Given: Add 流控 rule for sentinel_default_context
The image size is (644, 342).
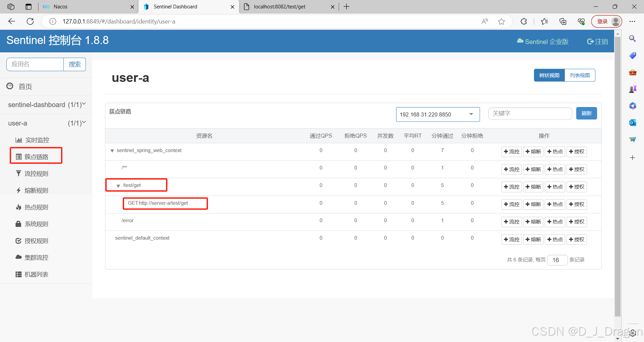Looking at the screenshot, I should 512,239.
